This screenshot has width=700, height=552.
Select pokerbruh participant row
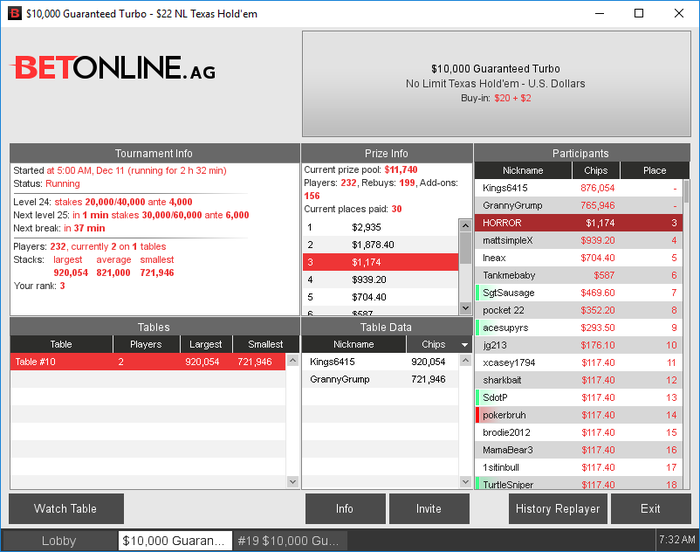coord(579,414)
